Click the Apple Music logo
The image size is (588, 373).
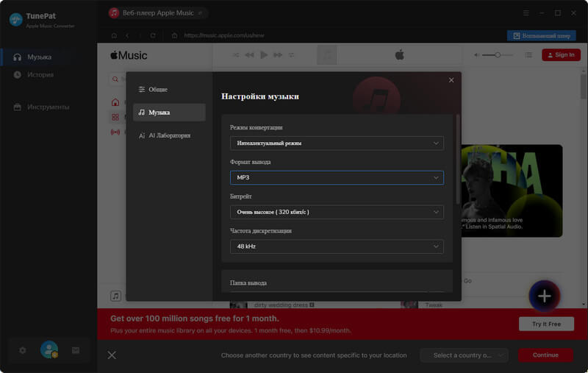(129, 55)
